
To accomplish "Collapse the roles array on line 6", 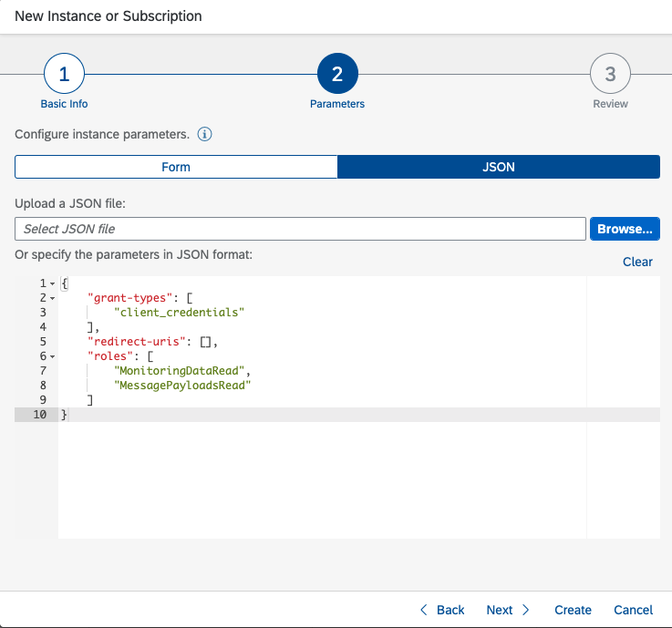I will click(52, 356).
